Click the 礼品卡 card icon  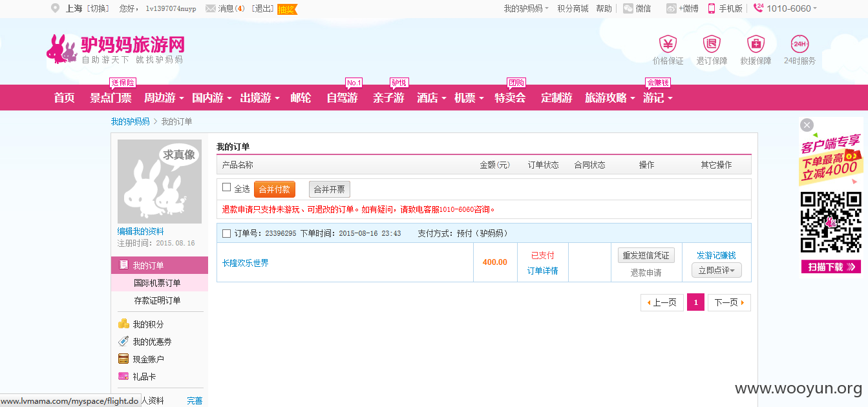point(123,376)
